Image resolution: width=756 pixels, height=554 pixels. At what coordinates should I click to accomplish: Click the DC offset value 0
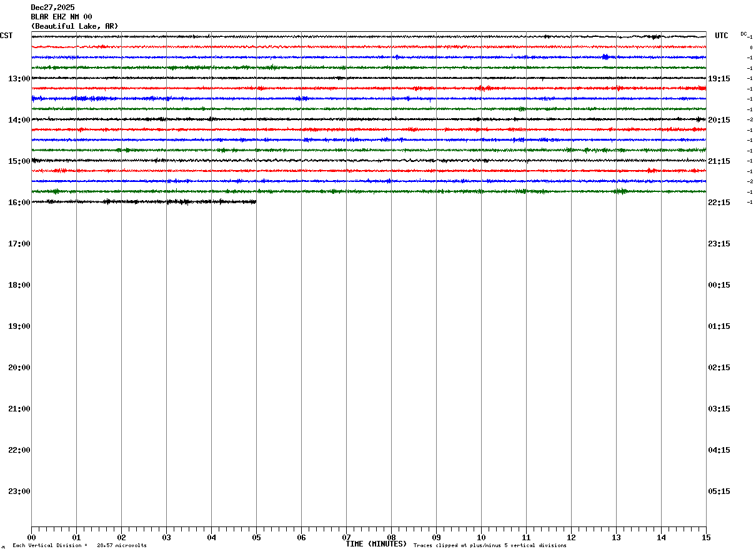coord(751,48)
